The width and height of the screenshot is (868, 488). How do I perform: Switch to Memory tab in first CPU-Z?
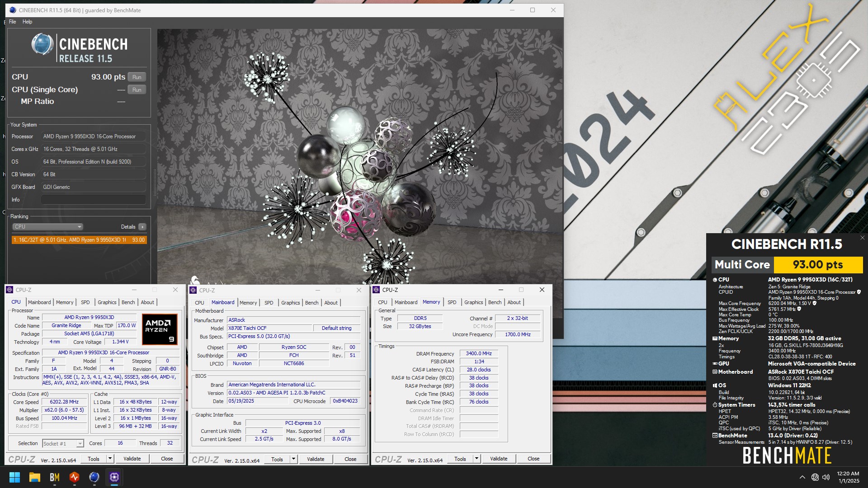[65, 302]
